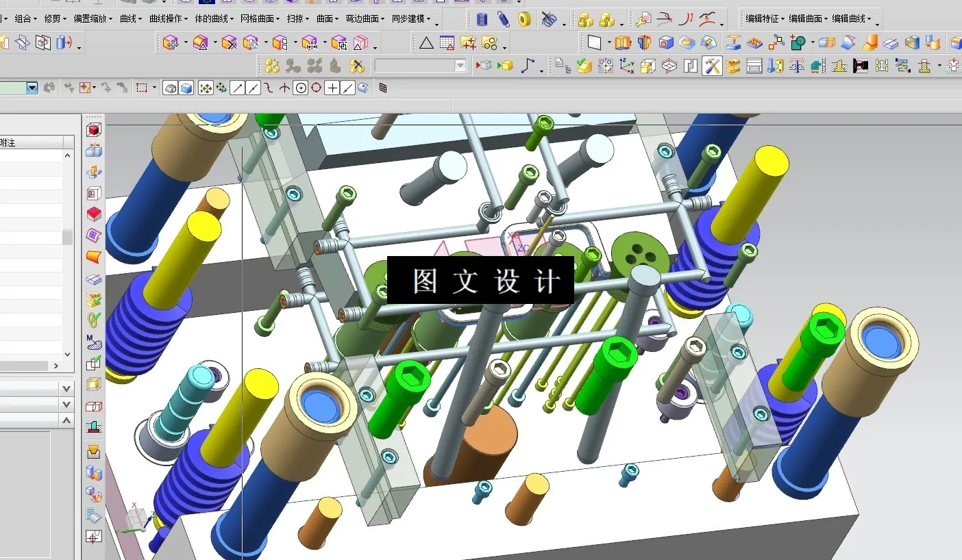This screenshot has width=962, height=560.
Task: Click the triangle-shaped datum icon on the toolbar
Action: [427, 42]
